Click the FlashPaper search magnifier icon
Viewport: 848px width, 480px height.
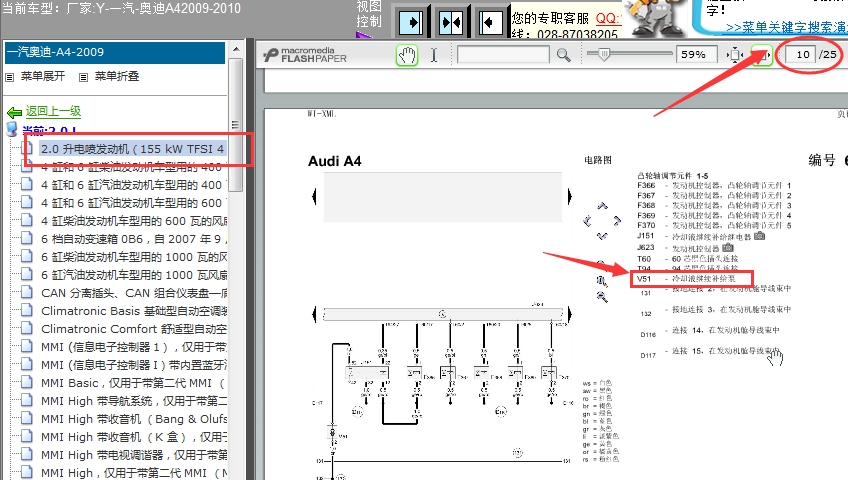564,55
